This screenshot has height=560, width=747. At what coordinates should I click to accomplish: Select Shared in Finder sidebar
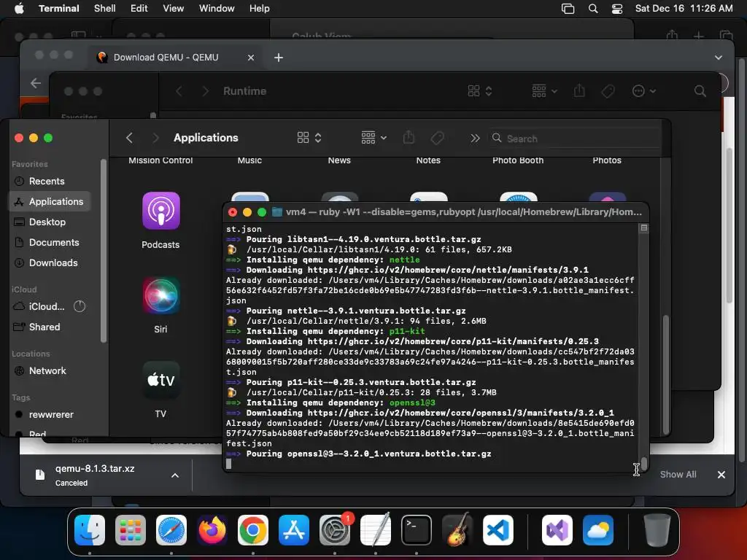click(x=50, y=327)
